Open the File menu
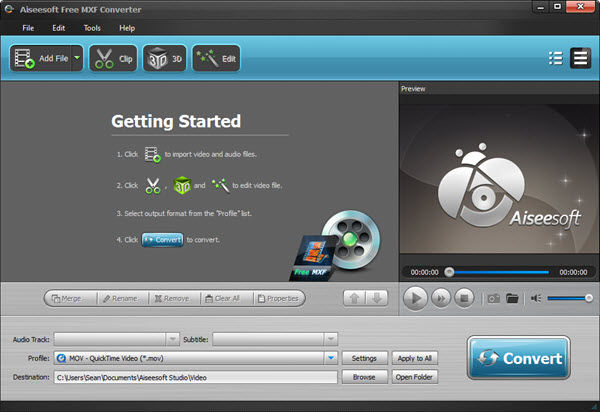Viewport: 600px width, 412px height. pyautogui.click(x=28, y=28)
